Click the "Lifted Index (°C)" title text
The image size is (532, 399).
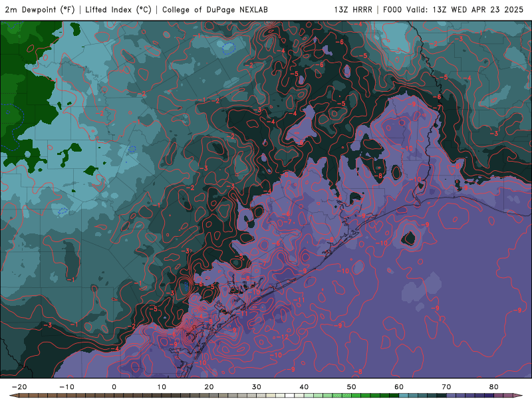tap(118, 9)
